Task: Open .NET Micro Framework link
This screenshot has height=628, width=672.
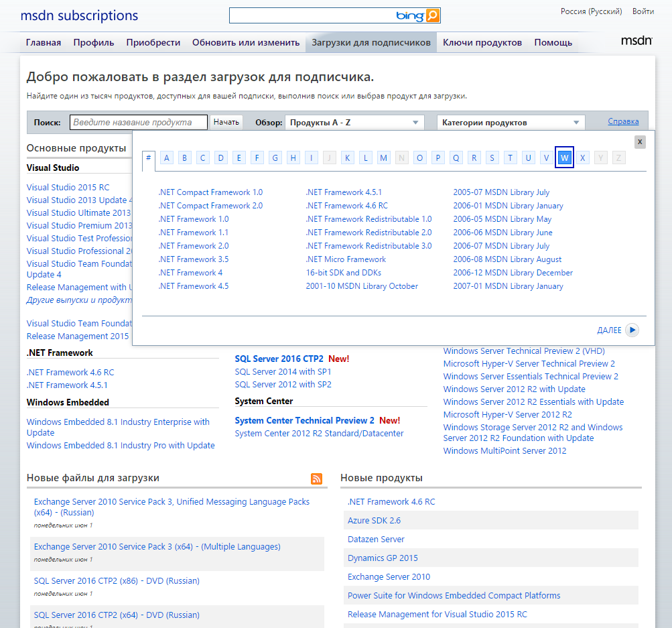Action: pyautogui.click(x=346, y=259)
